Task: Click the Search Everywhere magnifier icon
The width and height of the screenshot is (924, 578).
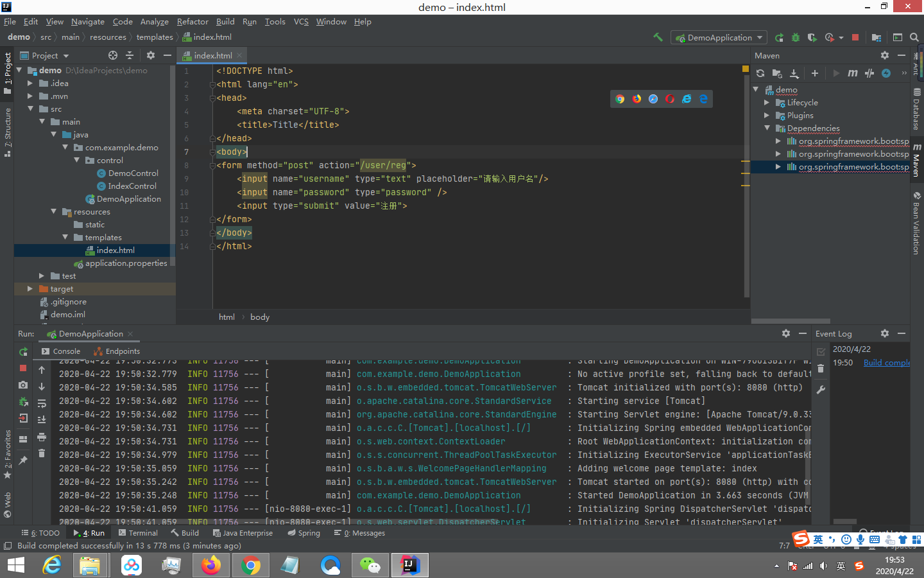Action: pyautogui.click(x=914, y=37)
